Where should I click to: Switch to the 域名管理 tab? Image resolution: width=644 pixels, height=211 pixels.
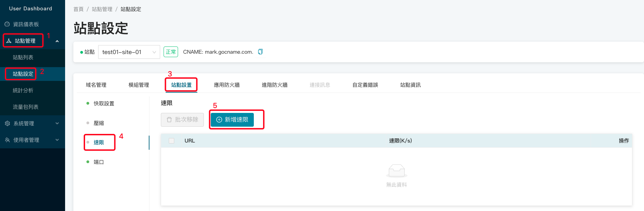96,85
